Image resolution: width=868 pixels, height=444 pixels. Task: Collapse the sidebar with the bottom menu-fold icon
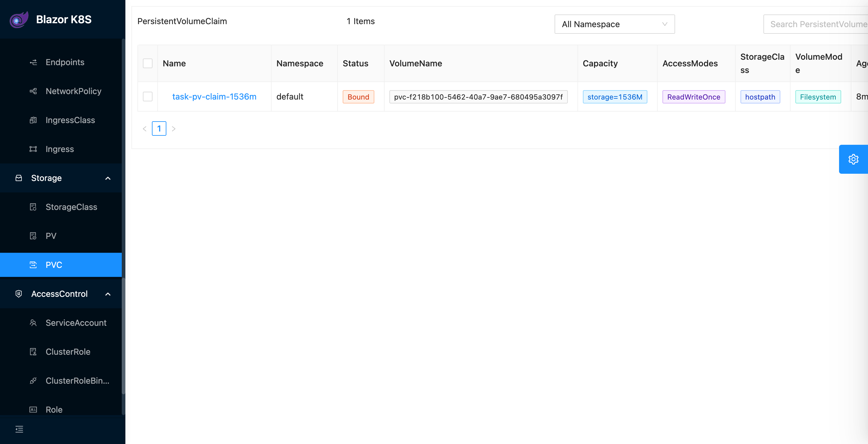pyautogui.click(x=19, y=429)
